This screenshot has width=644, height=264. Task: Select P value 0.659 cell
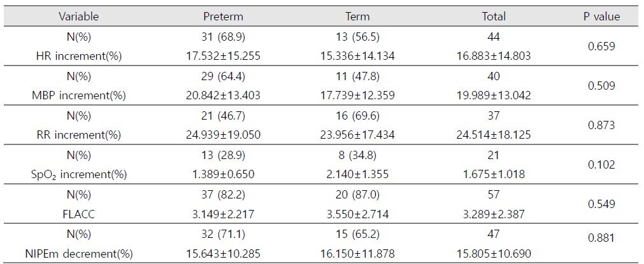[601, 46]
